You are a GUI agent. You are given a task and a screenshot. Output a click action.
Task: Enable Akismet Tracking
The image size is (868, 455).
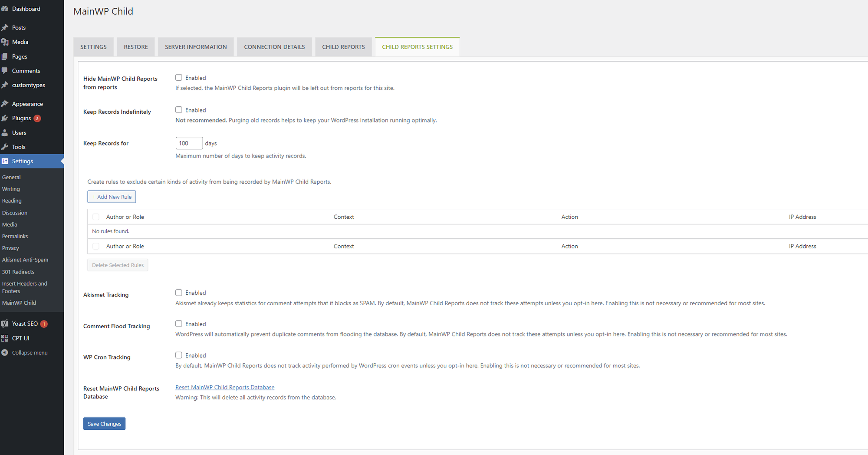pyautogui.click(x=178, y=292)
